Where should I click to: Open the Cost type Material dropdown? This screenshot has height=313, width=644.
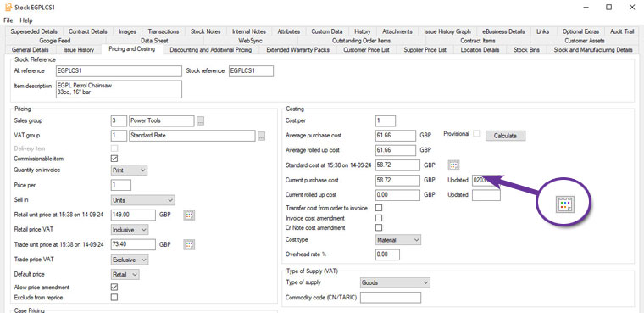[398, 240]
